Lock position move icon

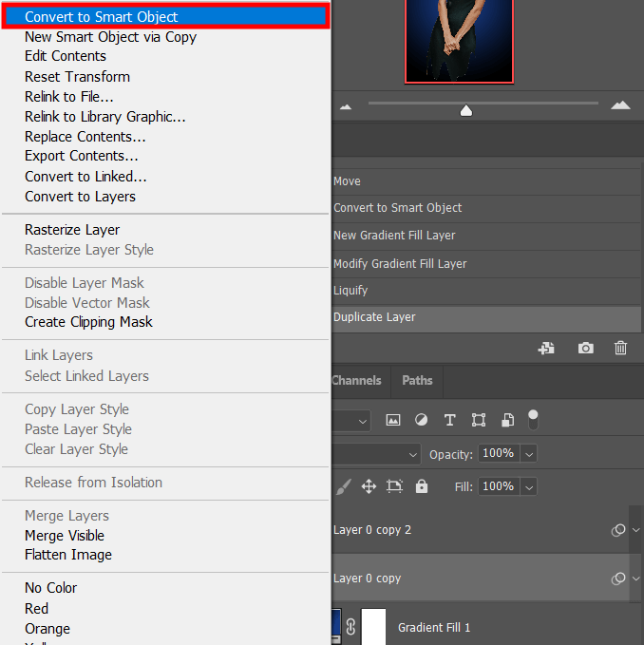[369, 486]
